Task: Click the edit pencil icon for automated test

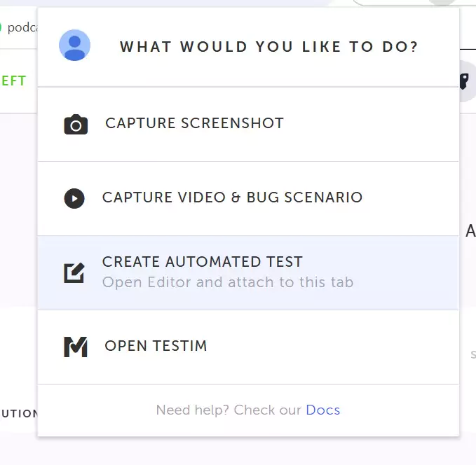Action: click(74, 272)
